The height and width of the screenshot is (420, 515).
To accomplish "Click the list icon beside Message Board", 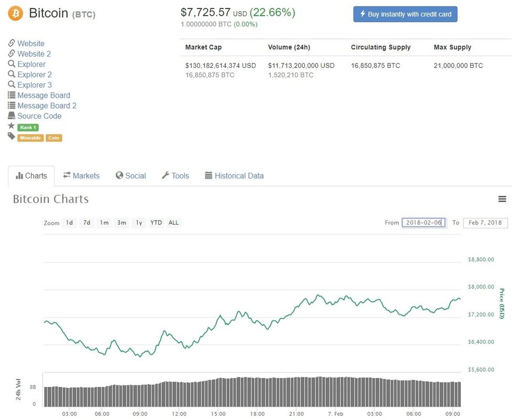I will point(12,95).
